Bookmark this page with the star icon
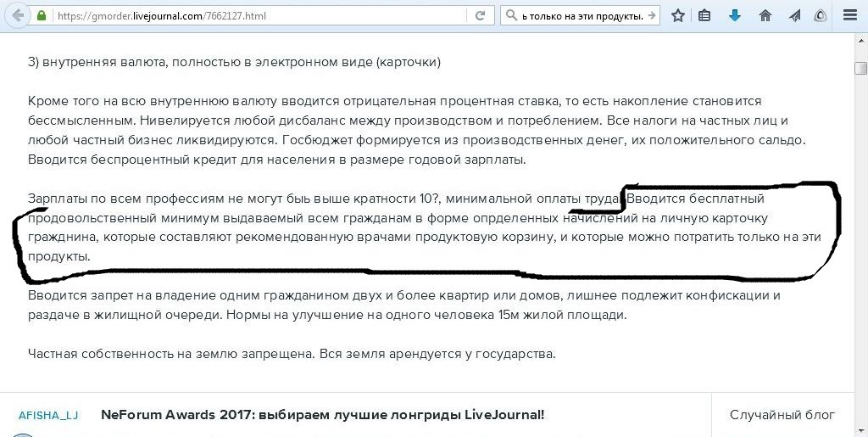This screenshot has width=868, height=437. click(x=677, y=16)
